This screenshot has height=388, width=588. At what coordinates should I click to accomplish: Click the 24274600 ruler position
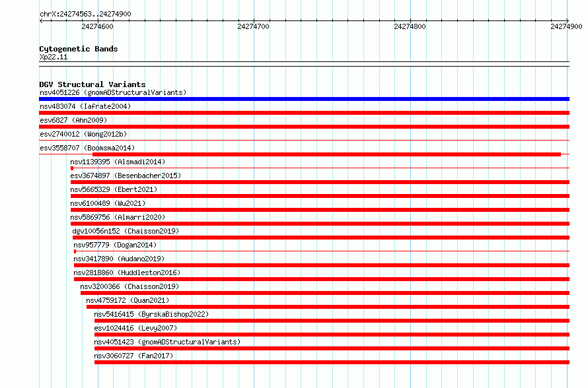97,26
